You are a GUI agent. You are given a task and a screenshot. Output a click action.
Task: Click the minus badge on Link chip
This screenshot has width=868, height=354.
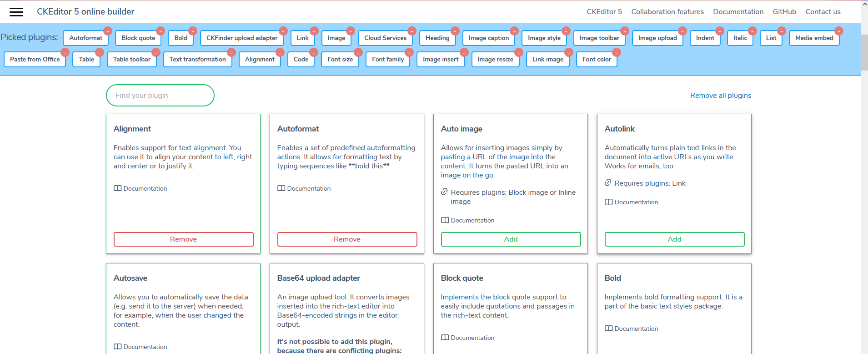[x=314, y=31]
